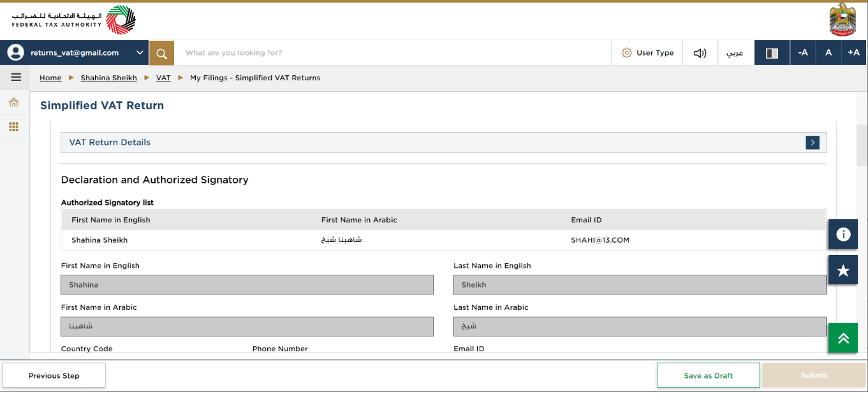Open Shahina Sheikh breadcrumb link

pyautogui.click(x=108, y=78)
